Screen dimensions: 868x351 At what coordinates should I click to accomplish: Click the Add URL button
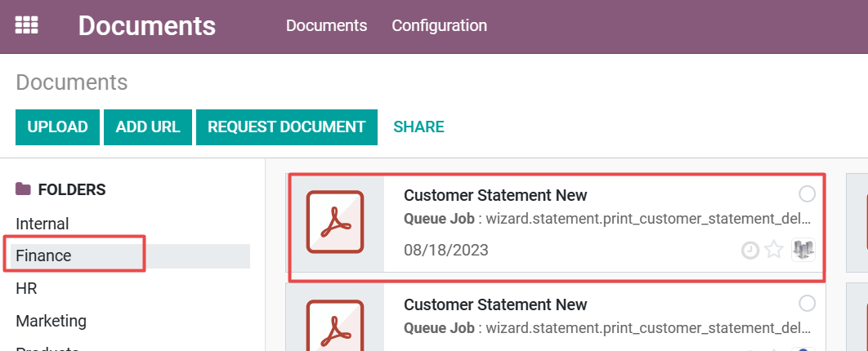pos(148,127)
